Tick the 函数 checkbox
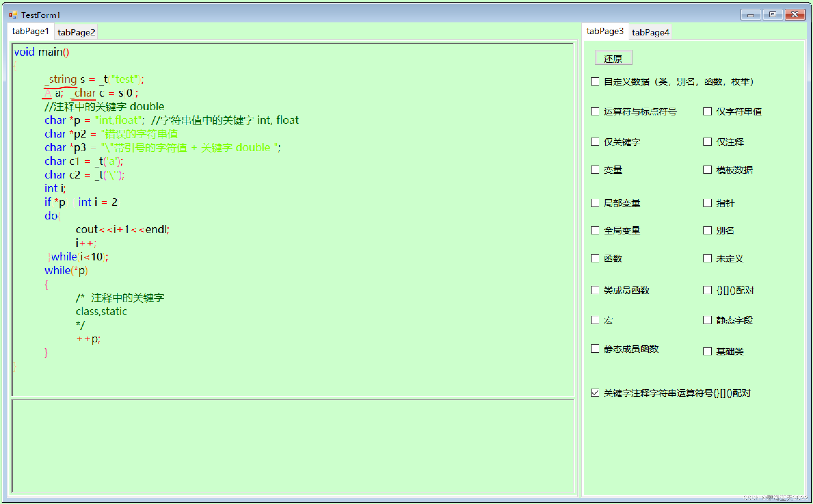The width and height of the screenshot is (813, 504). (595, 258)
